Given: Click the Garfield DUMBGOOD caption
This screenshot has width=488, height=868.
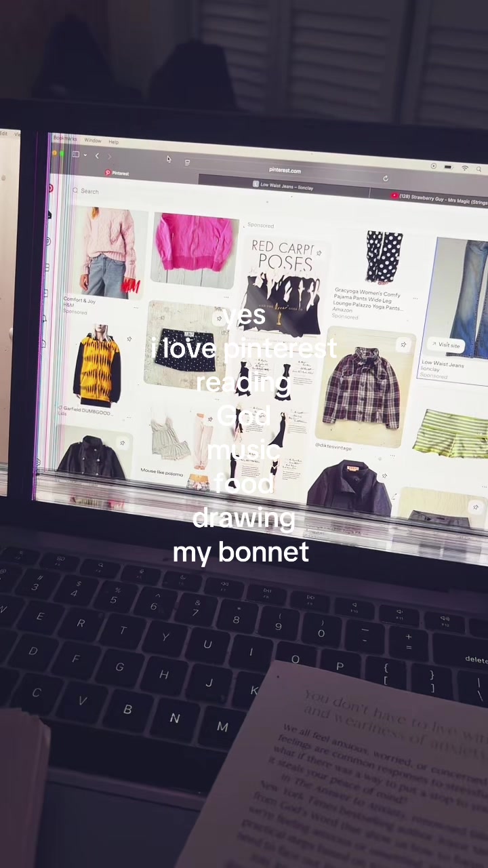Looking at the screenshot, I should click(x=86, y=412).
